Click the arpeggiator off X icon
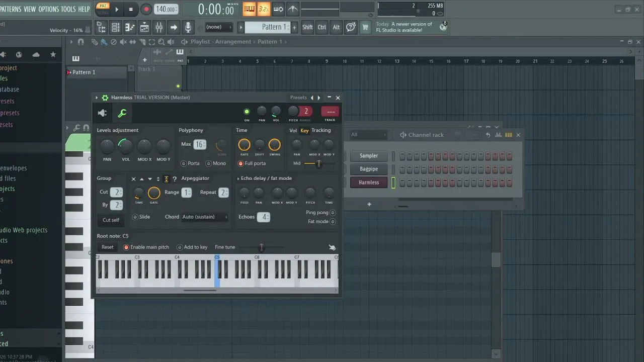The width and height of the screenshot is (644, 362). [x=133, y=179]
